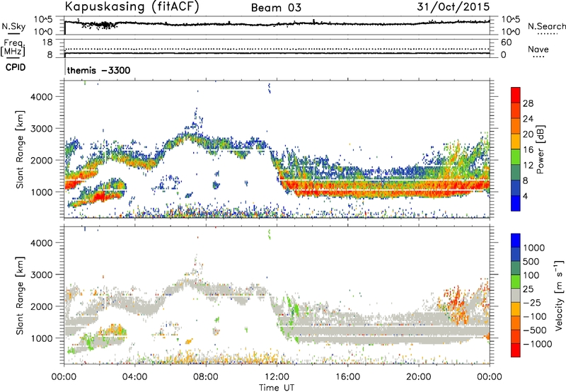Click the Slant Range [km] label of velocity plot
The width and height of the screenshot is (566, 392).
[x=20, y=295]
